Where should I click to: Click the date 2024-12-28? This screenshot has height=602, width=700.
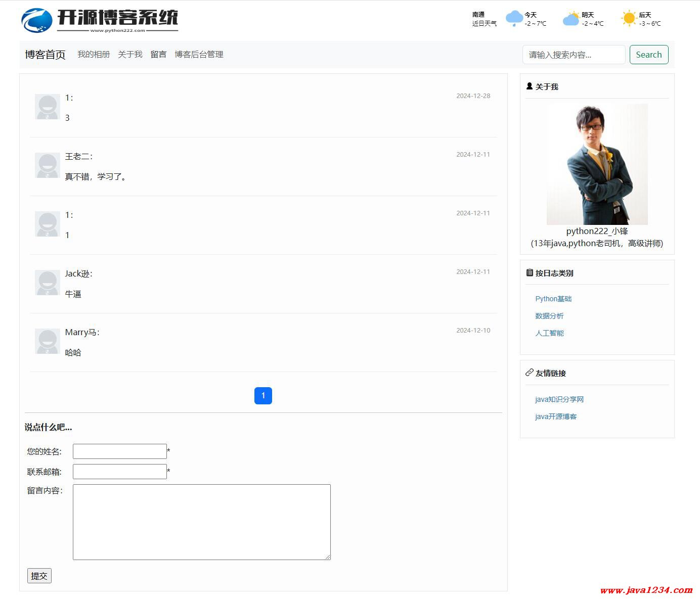tap(473, 96)
